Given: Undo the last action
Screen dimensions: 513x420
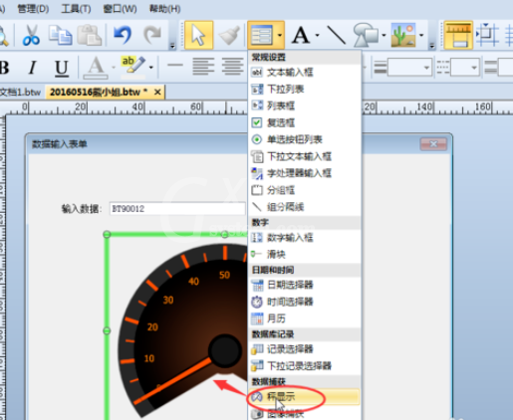Looking at the screenshot, I should 123,35.
